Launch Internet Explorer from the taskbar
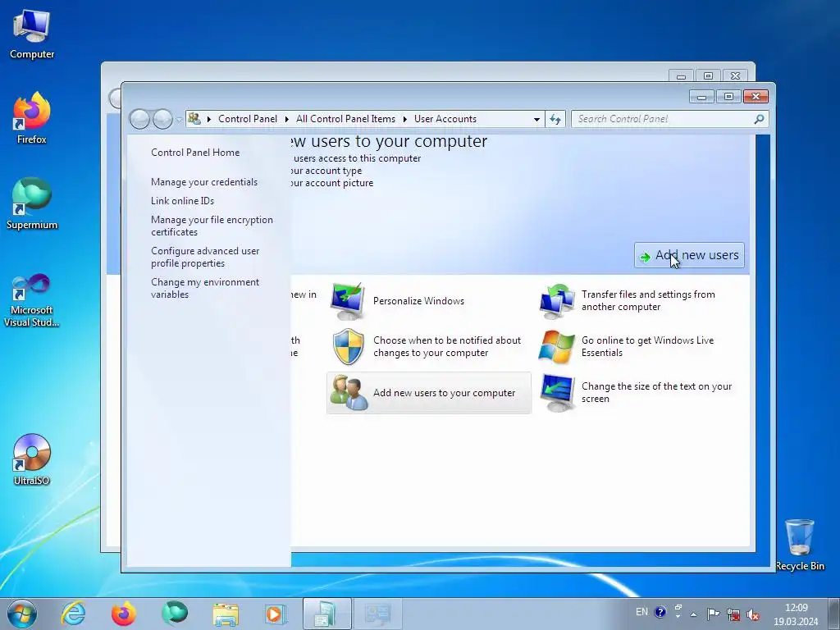Viewport: 840px width, 630px height. [x=73, y=614]
